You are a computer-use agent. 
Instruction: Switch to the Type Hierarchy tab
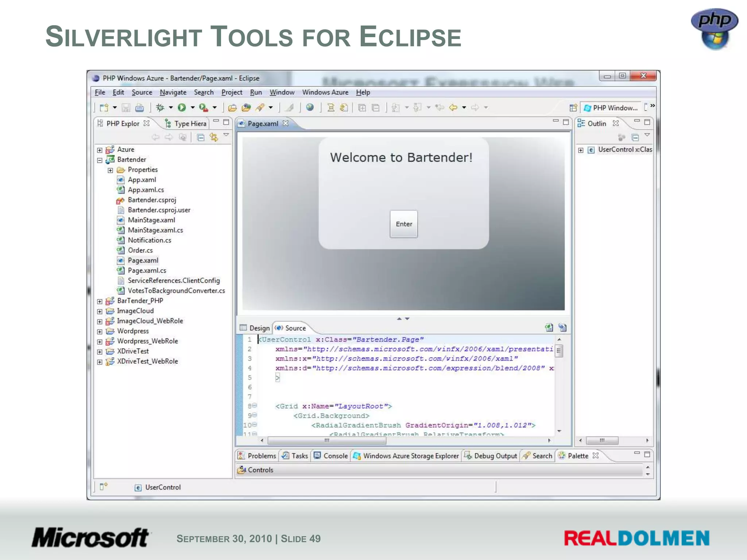pyautogui.click(x=186, y=124)
